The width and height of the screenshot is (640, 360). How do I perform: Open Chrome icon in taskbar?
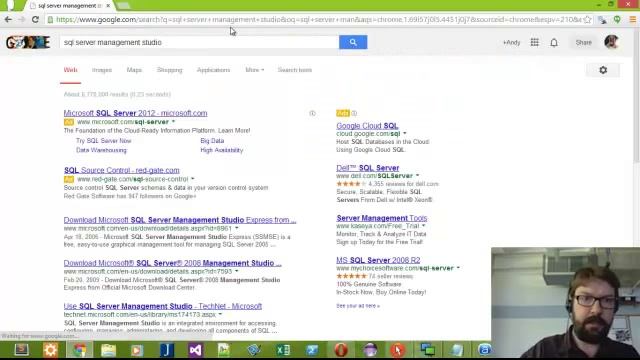[80, 350]
